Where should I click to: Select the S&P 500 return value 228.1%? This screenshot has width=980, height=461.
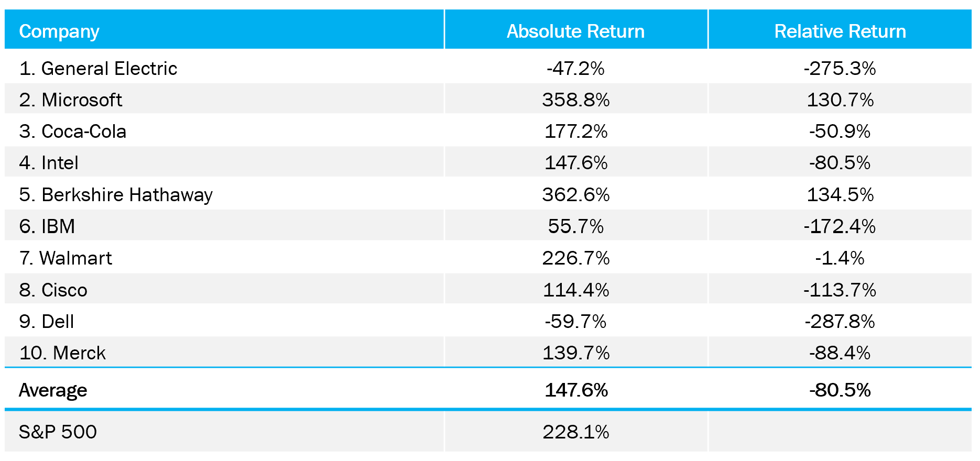[x=575, y=432]
